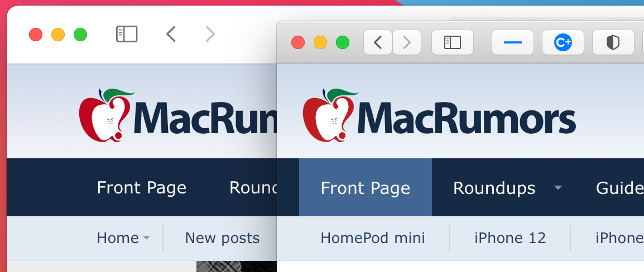Open Front Page in the back window
The width and height of the screenshot is (644, 272).
tap(142, 187)
